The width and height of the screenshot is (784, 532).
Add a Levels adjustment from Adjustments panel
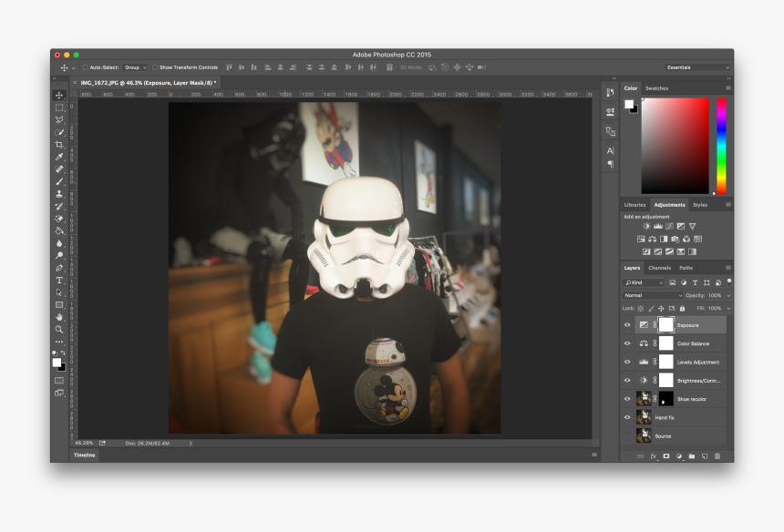(x=658, y=226)
